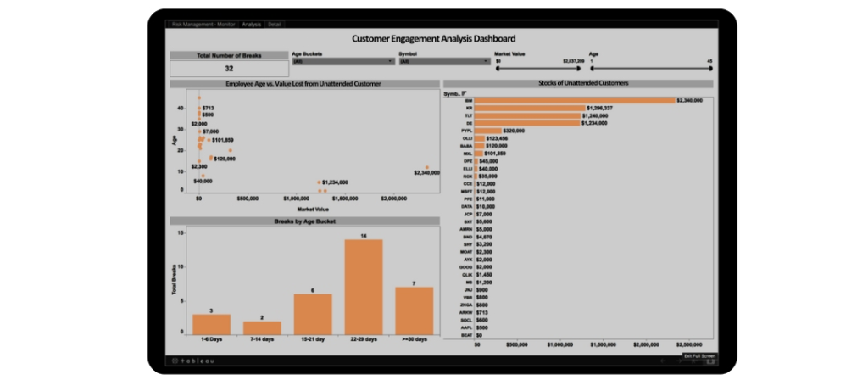Viewport: 868px width, 386px height.
Task: Click the Tableau logo in the footer
Action: pos(192,361)
